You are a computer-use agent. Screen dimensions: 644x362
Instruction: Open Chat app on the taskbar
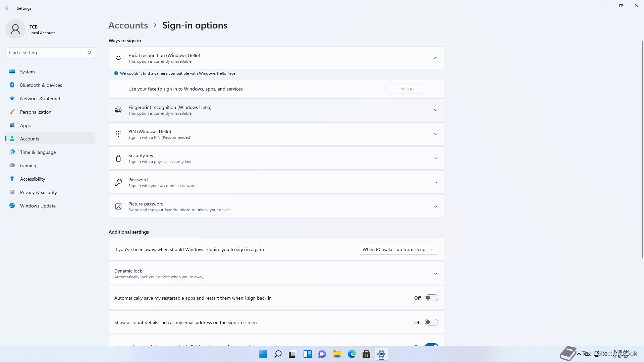point(322,354)
